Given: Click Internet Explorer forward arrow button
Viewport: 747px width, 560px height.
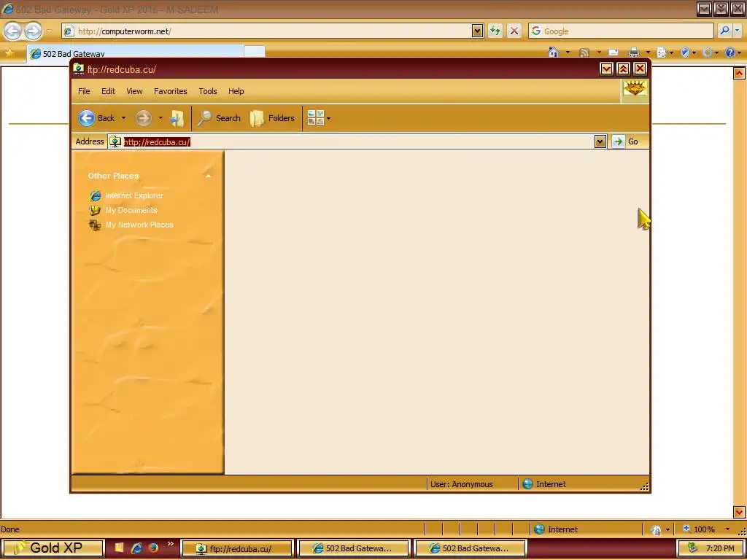Looking at the screenshot, I should click(33, 31).
